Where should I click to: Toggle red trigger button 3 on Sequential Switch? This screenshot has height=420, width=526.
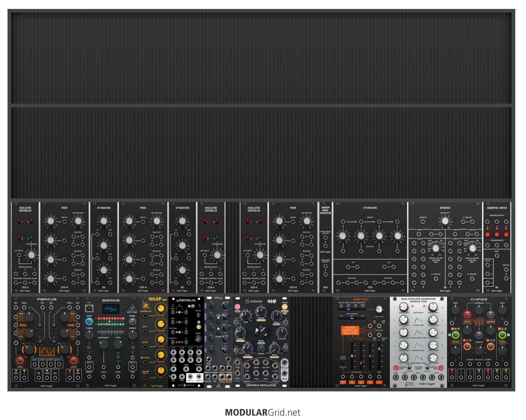pos(506,234)
